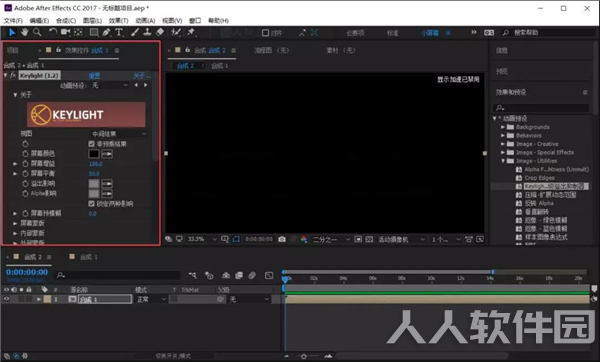Click the draft 3D icon in timeline
The height and width of the screenshot is (362, 600).
(209, 275)
